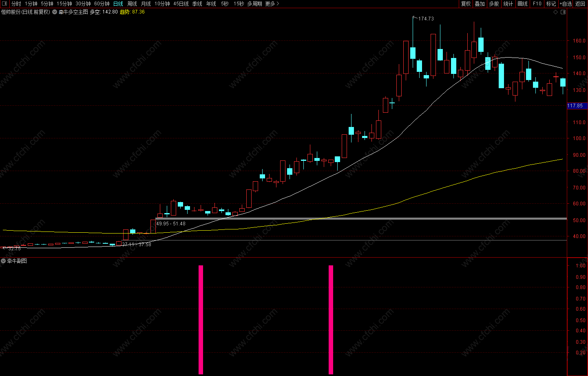The image size is (588, 376).
Task: Click the 1.00 sub-chart axis label
Action: point(580,266)
